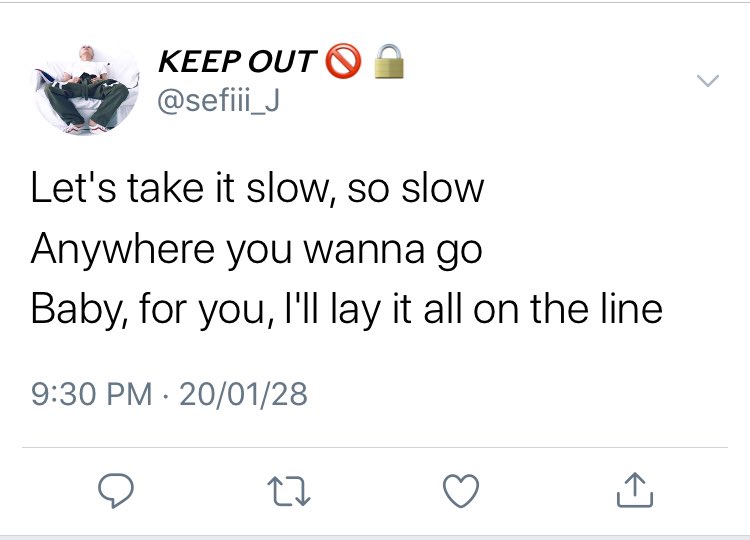This screenshot has width=750, height=540.
Task: Click the word "OUT" in the display name
Action: 282,62
